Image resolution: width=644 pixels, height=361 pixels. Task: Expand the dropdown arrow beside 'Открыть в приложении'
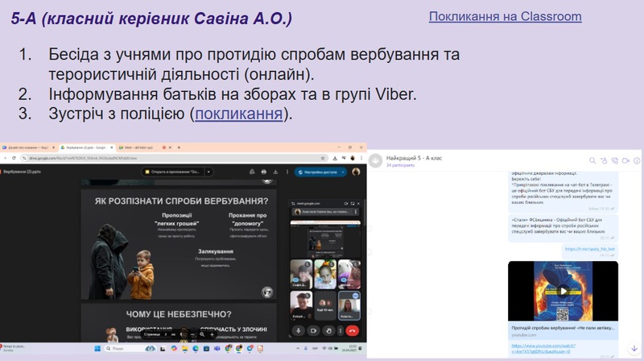(x=208, y=172)
